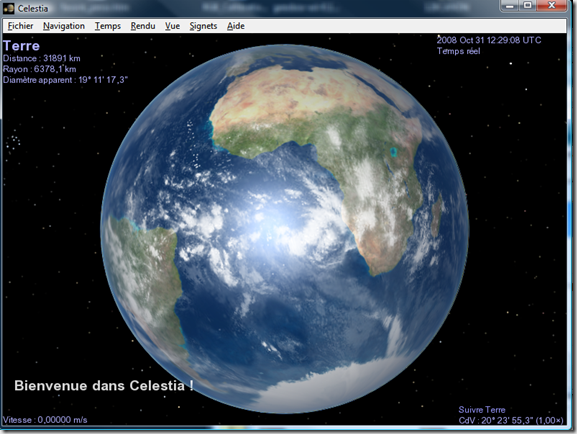The height and width of the screenshot is (434, 577).
Task: Click the Bienvenue dans Celestia message
Action: point(104,385)
